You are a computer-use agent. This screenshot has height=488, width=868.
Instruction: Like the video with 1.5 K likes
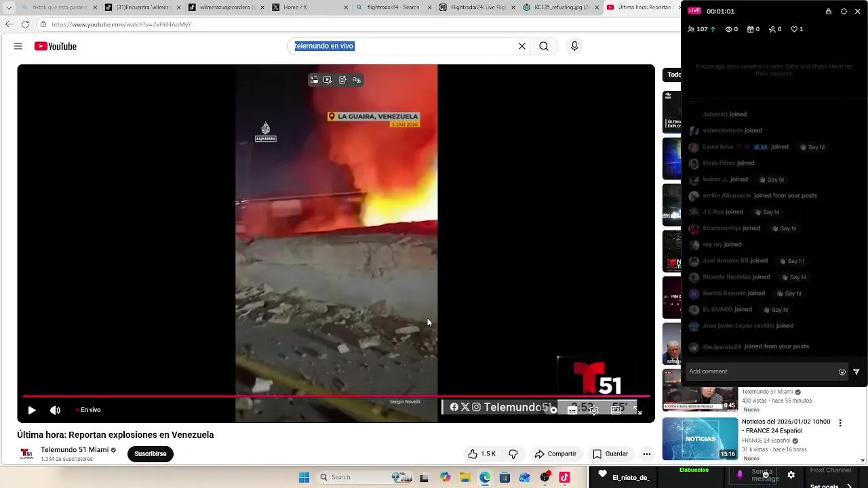(482, 454)
